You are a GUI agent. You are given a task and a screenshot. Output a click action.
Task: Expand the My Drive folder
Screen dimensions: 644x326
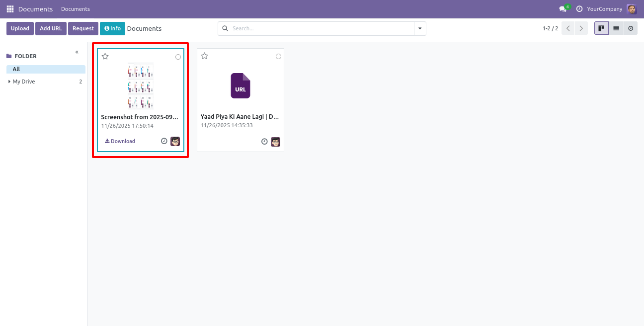9,81
